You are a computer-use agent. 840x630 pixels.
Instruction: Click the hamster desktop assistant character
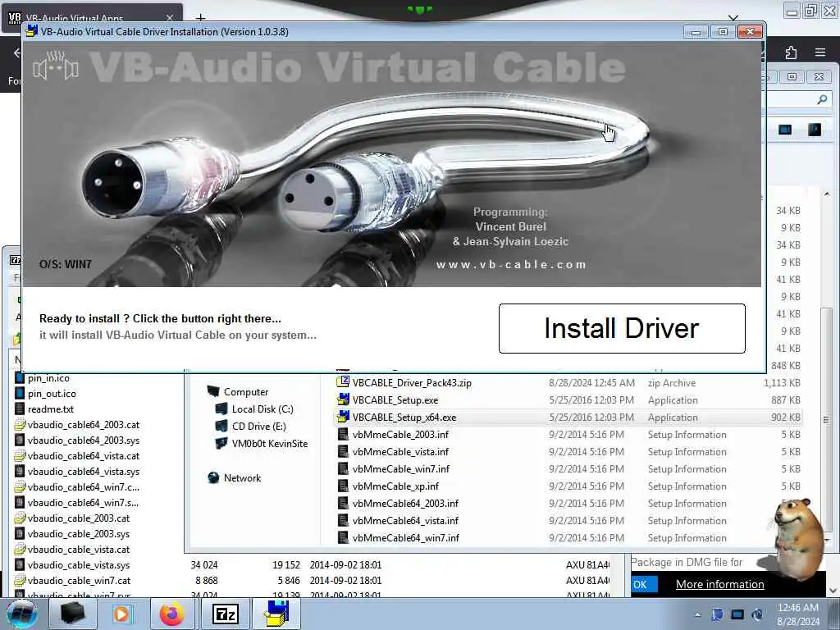tap(797, 540)
